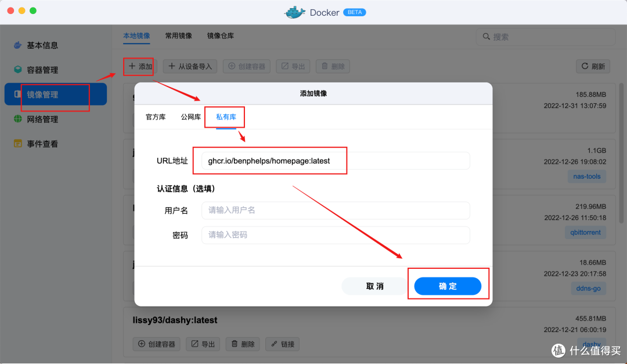Refresh the image list with the 刷新 icon
The width and height of the screenshot is (627, 364).
[586, 66]
